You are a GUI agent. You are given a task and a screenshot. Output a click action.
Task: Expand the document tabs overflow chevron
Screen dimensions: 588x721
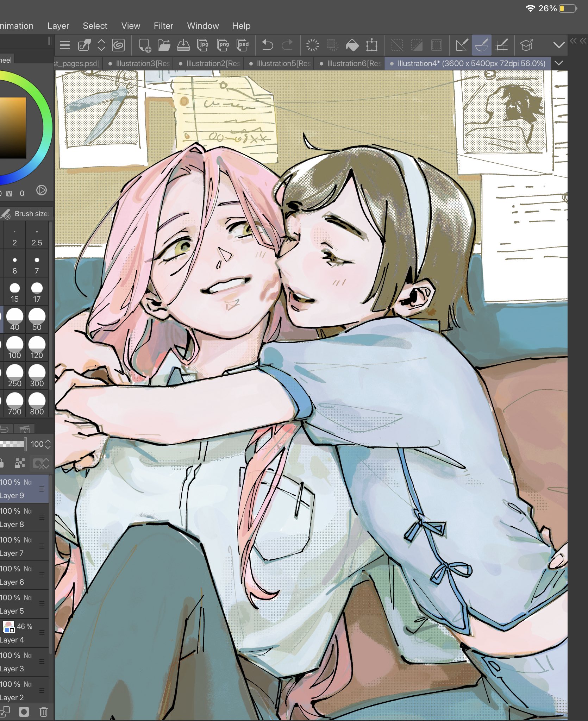(x=559, y=63)
